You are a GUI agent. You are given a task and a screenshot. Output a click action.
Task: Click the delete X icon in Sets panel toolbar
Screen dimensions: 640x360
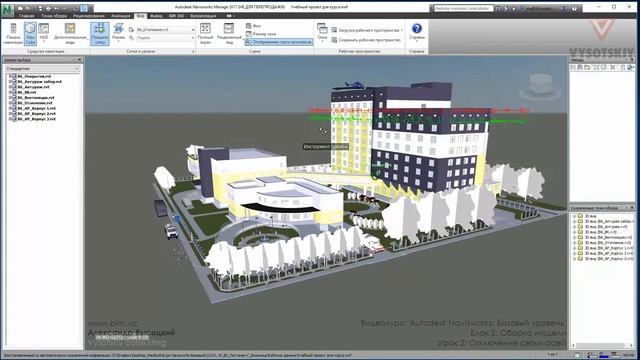pos(612,68)
